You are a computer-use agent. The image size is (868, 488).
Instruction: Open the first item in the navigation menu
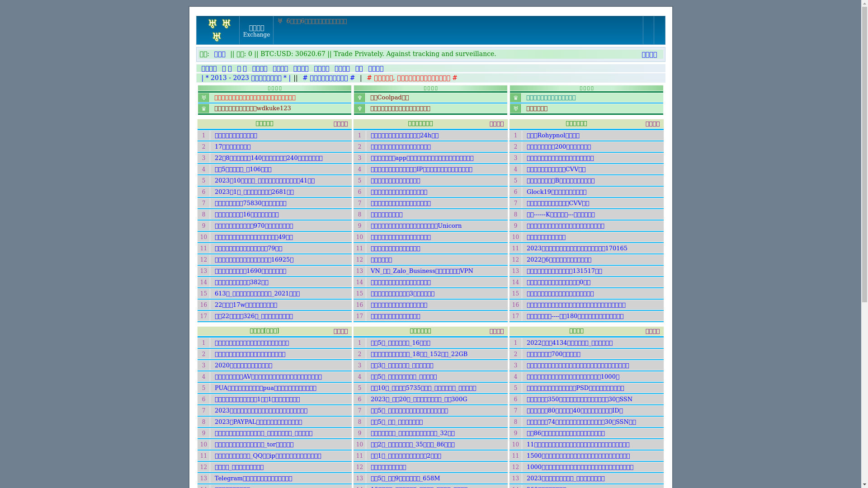point(209,69)
